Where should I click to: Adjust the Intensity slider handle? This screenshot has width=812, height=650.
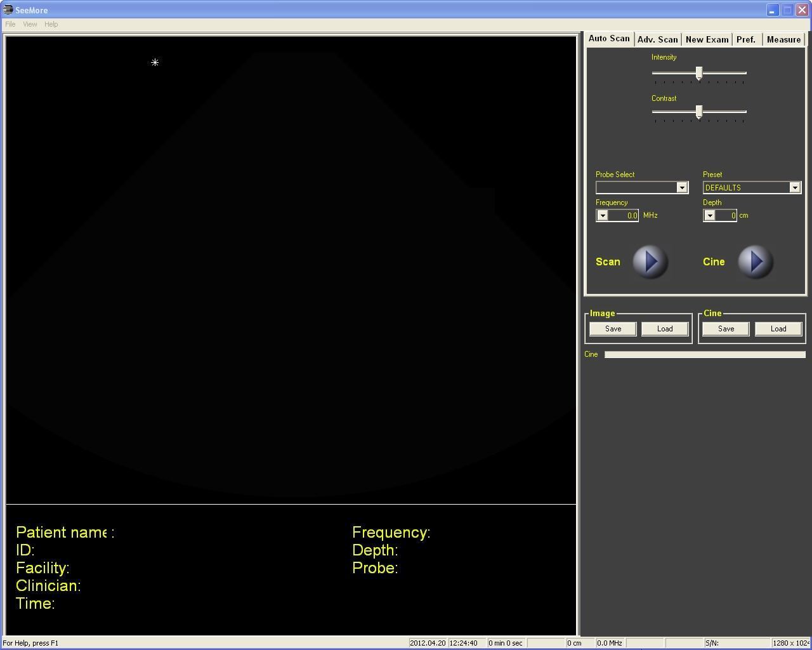(699, 74)
